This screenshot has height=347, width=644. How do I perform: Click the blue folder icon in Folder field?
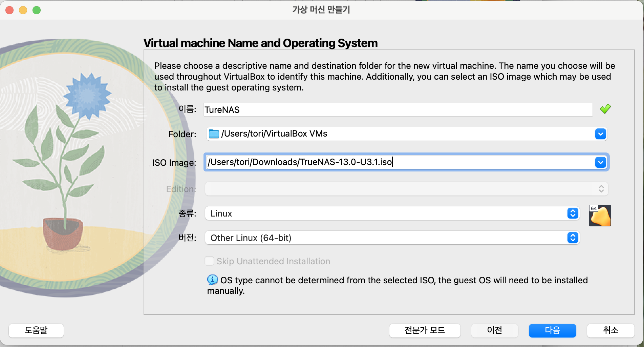click(214, 134)
